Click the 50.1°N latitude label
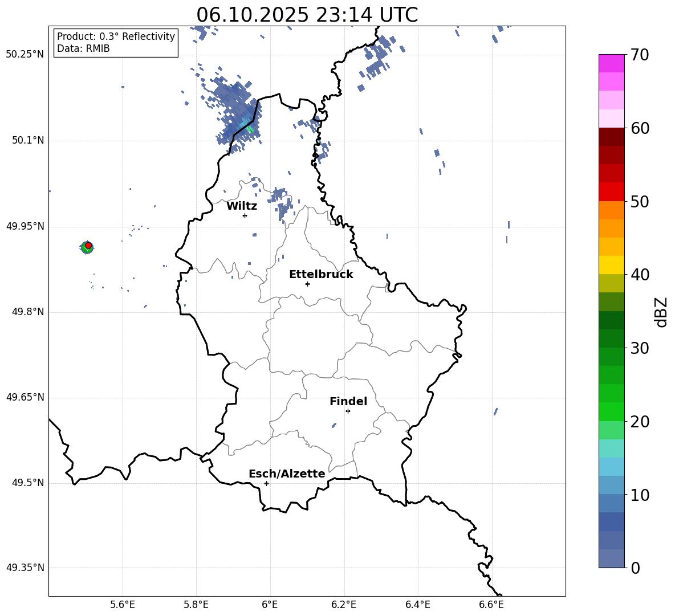 (28, 141)
